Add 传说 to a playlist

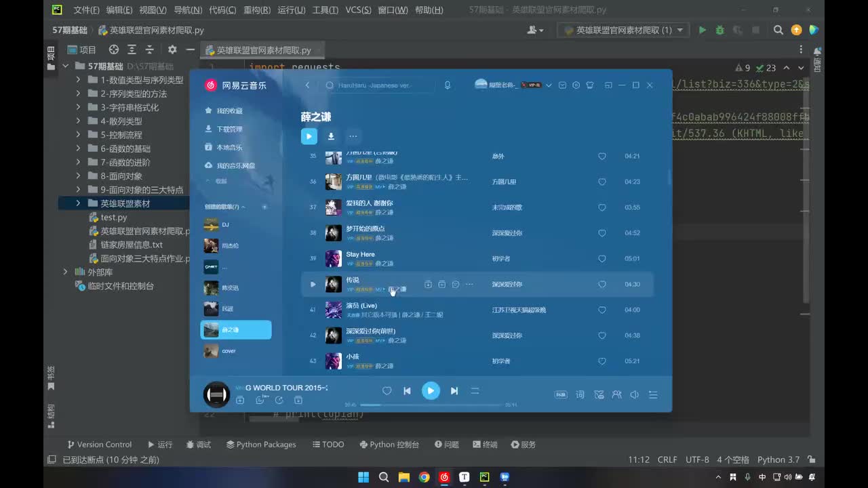click(x=441, y=285)
